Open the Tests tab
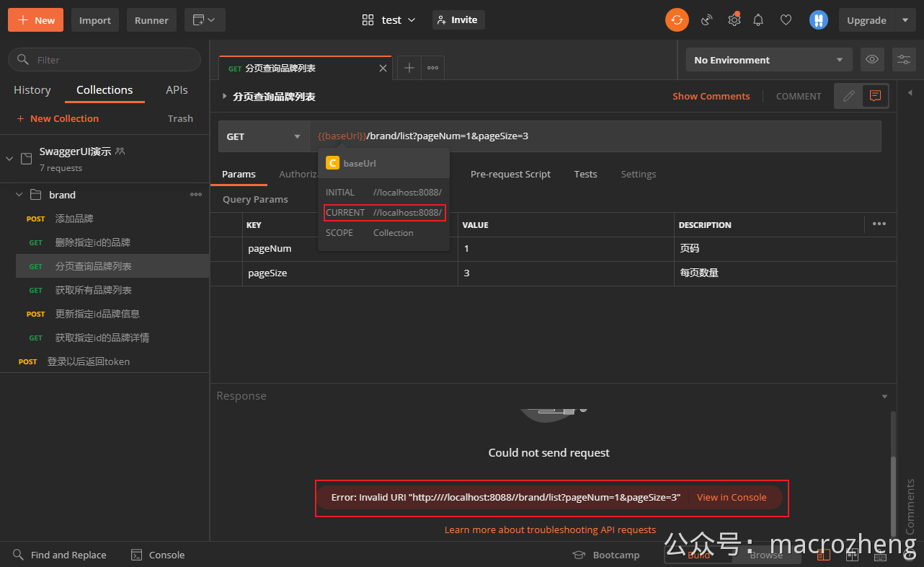Image resolution: width=924 pixels, height=567 pixels. click(585, 174)
